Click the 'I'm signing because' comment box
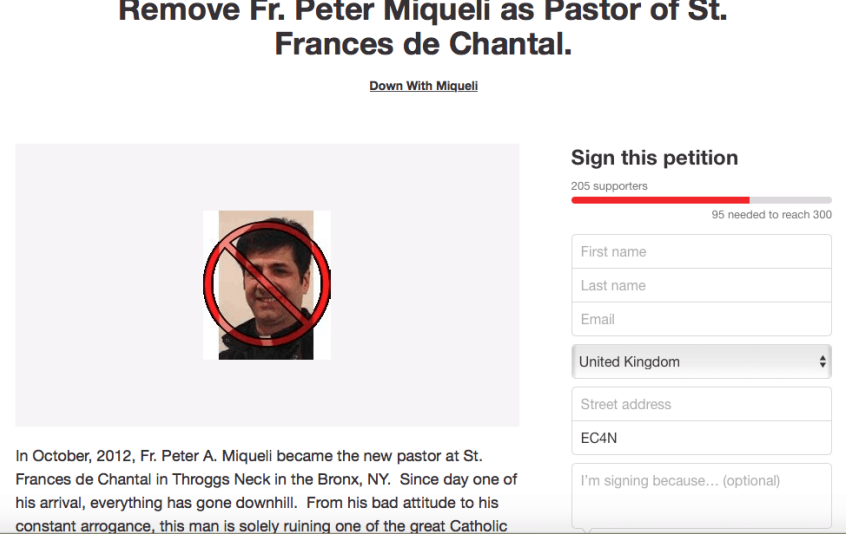This screenshot has height=534, width=846. pyautogui.click(x=700, y=495)
